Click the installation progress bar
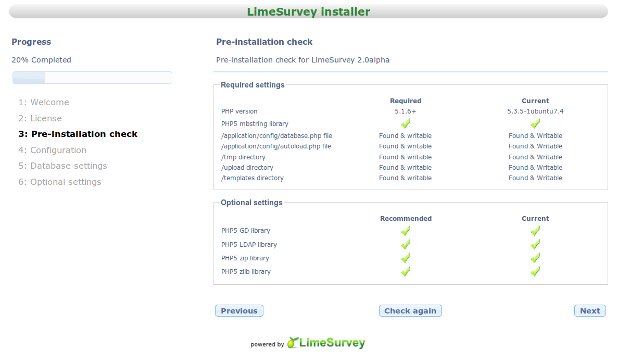The height and width of the screenshot is (364, 618). (92, 78)
